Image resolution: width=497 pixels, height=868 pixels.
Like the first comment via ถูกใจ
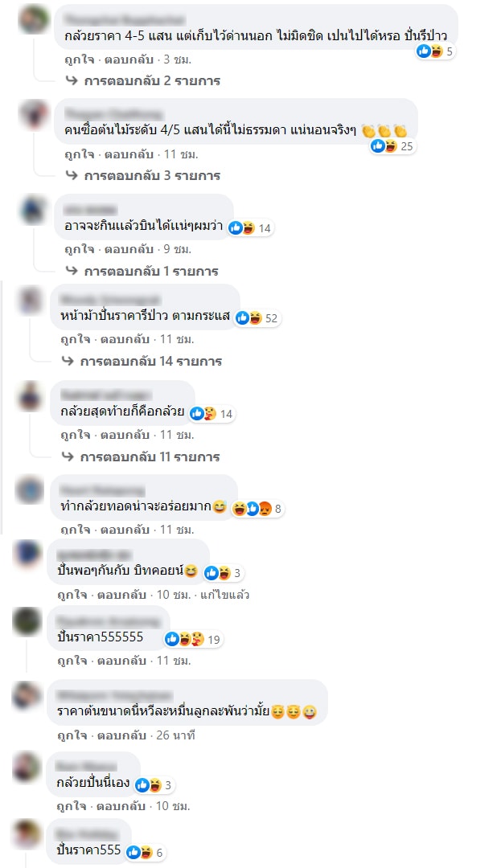[x=80, y=59]
